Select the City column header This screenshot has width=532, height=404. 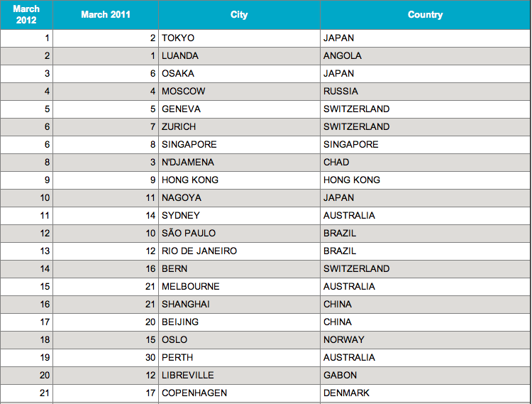239,15
